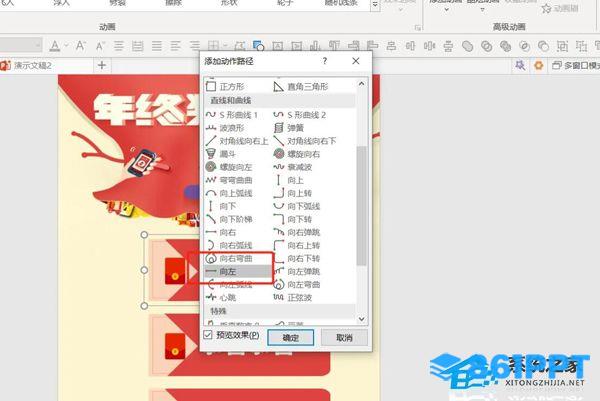
Task: Close the 添加动作路径 dialog
Action: [356, 61]
